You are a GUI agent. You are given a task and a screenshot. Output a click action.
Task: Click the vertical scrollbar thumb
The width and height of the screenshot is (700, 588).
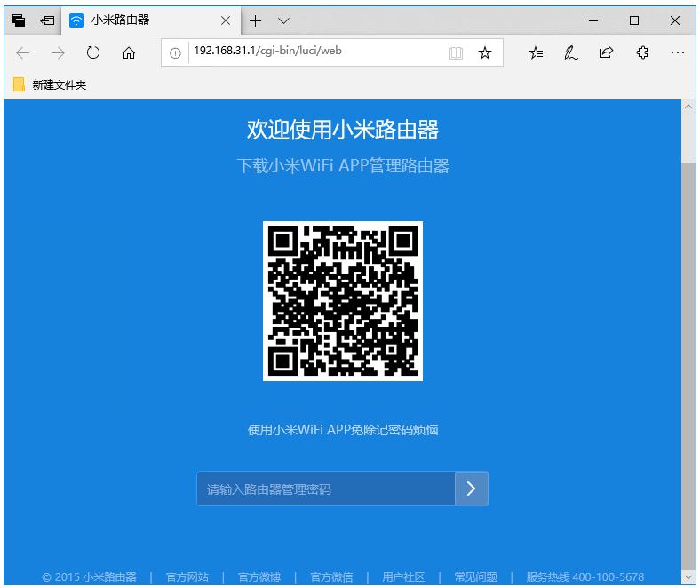coord(688,366)
